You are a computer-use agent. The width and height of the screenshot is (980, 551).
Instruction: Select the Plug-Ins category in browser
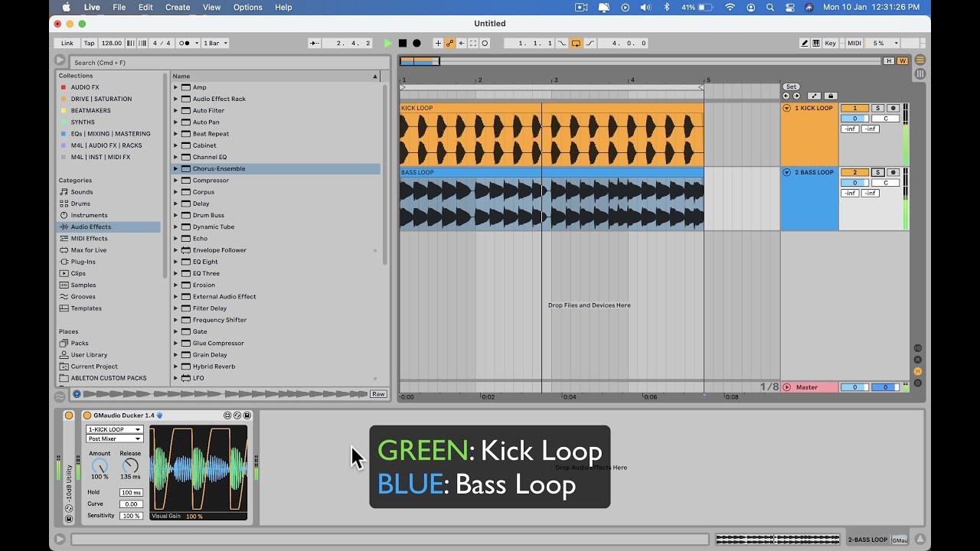tap(83, 262)
